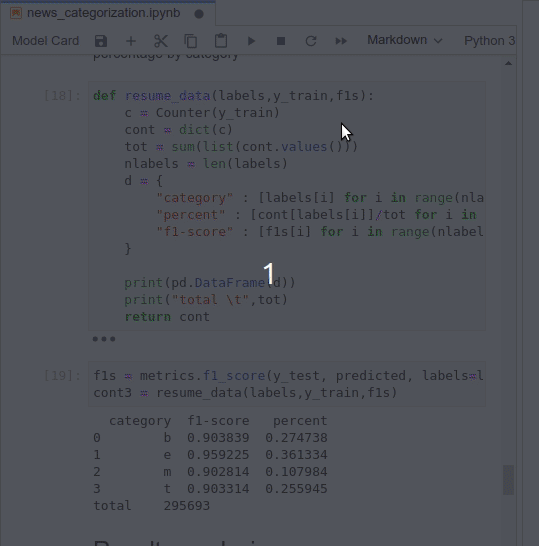The image size is (539, 546).
Task: Insert a new cell with the plus icon
Action: (131, 41)
